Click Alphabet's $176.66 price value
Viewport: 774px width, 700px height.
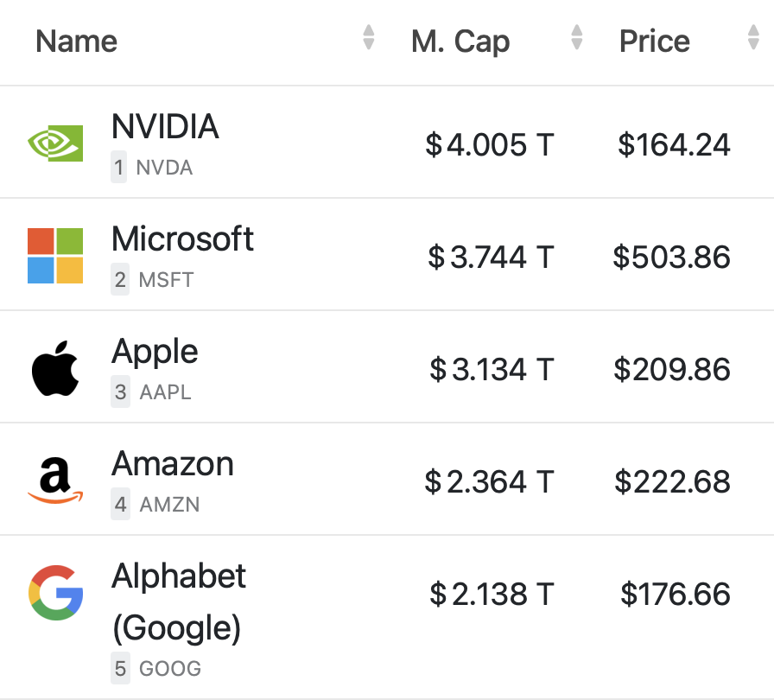[x=676, y=594]
